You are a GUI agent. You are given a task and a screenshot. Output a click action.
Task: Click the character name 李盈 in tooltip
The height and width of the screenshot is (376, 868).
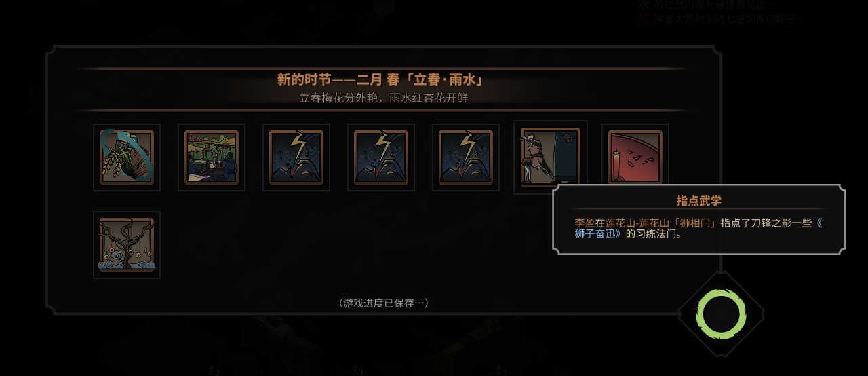(585, 223)
